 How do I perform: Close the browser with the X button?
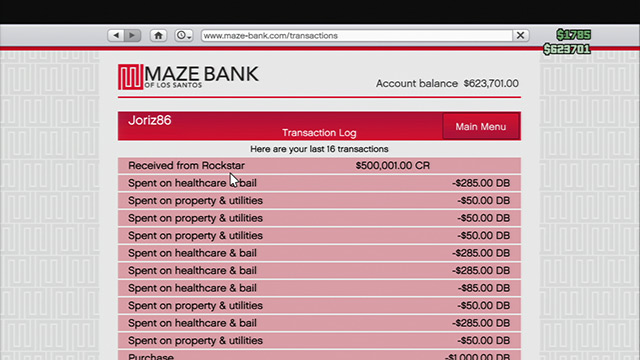(x=520, y=36)
